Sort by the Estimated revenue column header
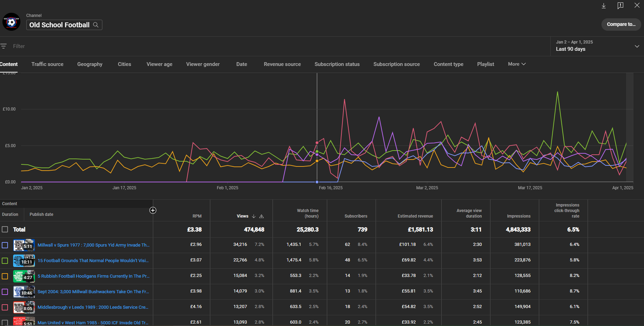The width and height of the screenshot is (644, 326). (415, 216)
